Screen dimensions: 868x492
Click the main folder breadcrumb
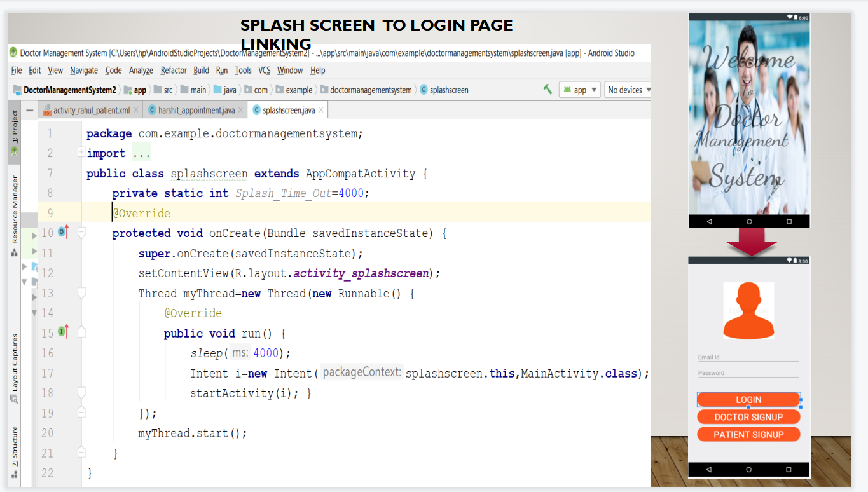[193, 90]
